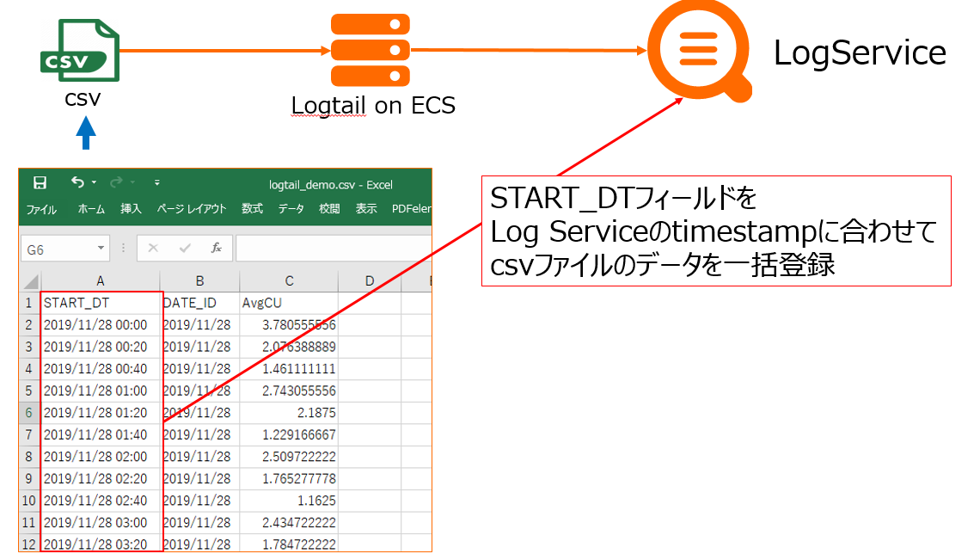Image resolution: width=980 pixels, height=560 pixels.
Task: Click AvgCU value 2.743055556
Action: click(x=289, y=391)
